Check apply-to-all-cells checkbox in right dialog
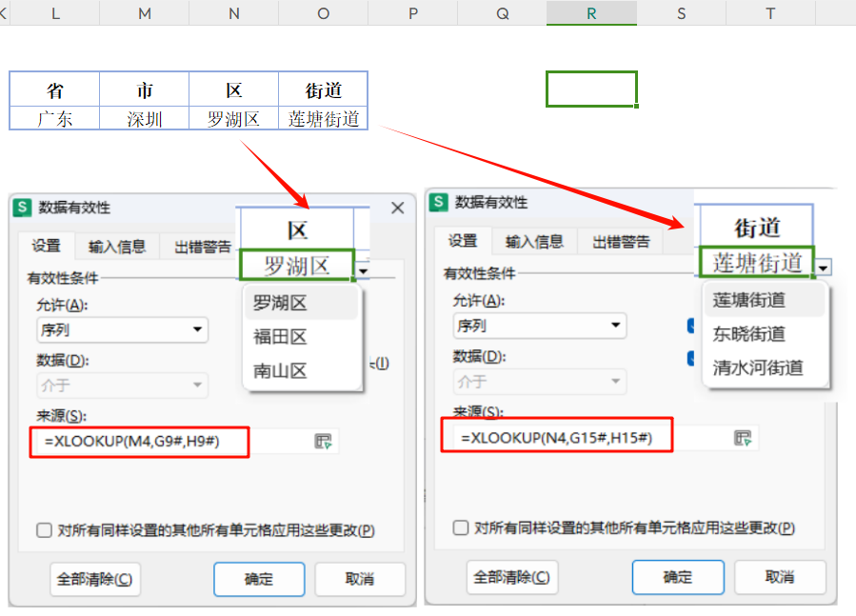 point(461,527)
